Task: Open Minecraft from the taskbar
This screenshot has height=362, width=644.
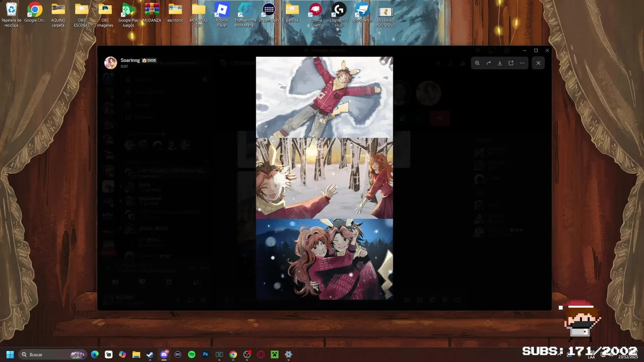Action: [275, 354]
